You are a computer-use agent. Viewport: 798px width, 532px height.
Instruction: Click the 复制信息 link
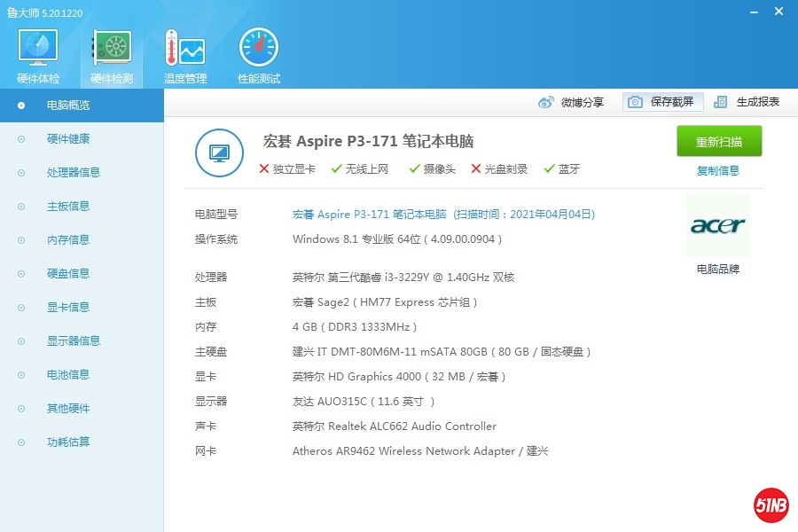[718, 170]
